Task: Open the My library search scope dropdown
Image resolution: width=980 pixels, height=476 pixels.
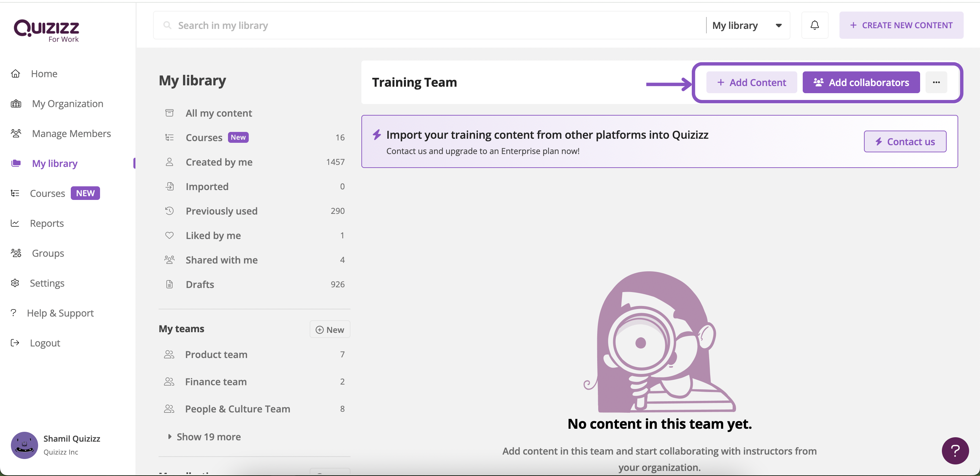Action: coord(747,26)
